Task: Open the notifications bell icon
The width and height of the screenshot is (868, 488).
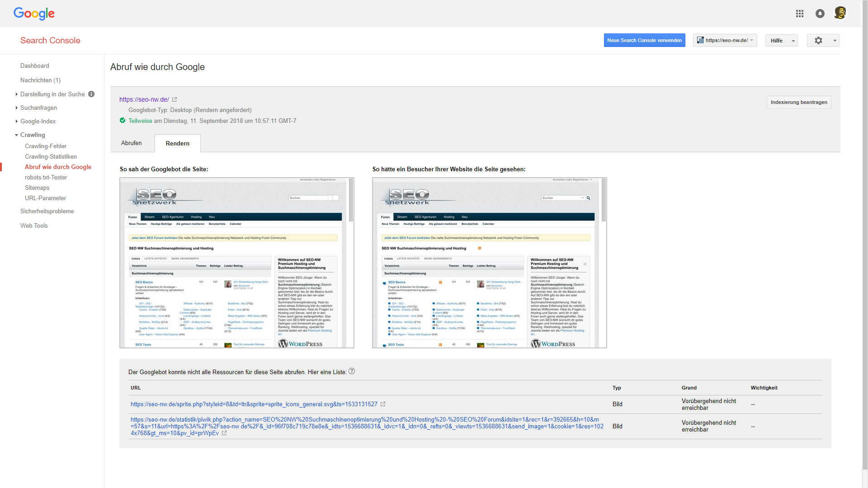Action: 820,14
